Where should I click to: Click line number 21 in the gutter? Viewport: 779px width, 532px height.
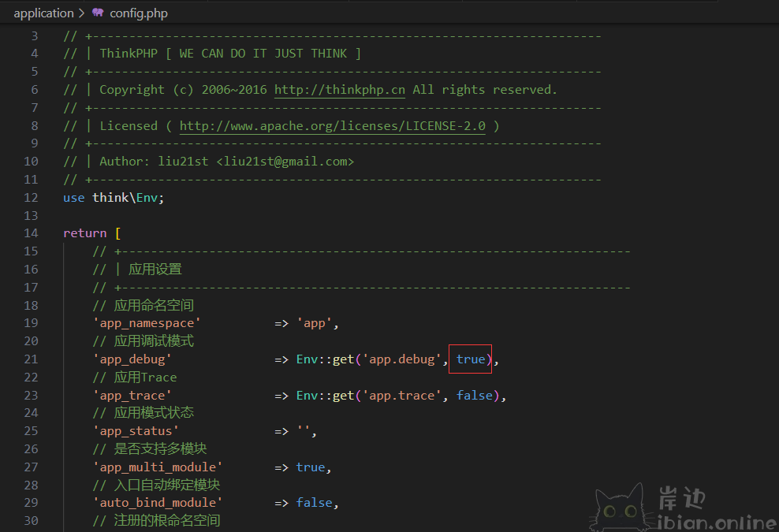pyautogui.click(x=31, y=359)
